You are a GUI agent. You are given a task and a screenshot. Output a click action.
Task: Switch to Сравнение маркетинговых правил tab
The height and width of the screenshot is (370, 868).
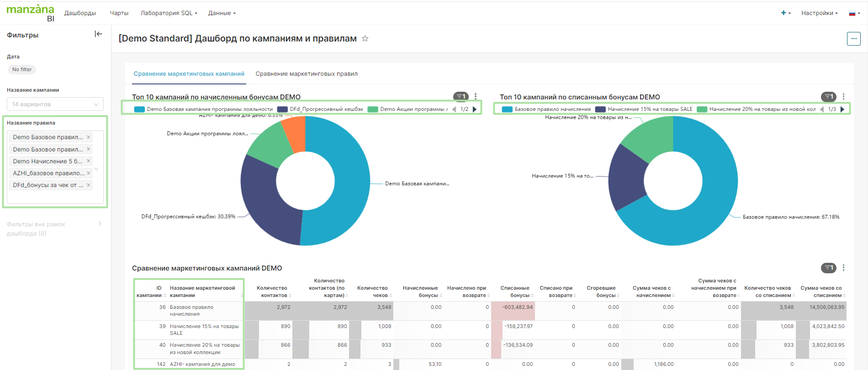tap(307, 74)
